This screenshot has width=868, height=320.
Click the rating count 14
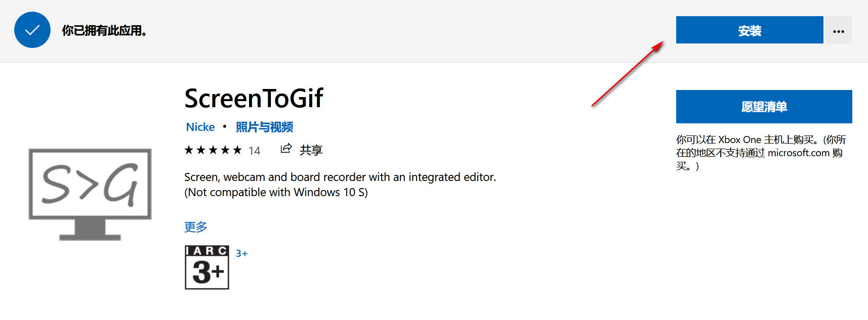(254, 151)
